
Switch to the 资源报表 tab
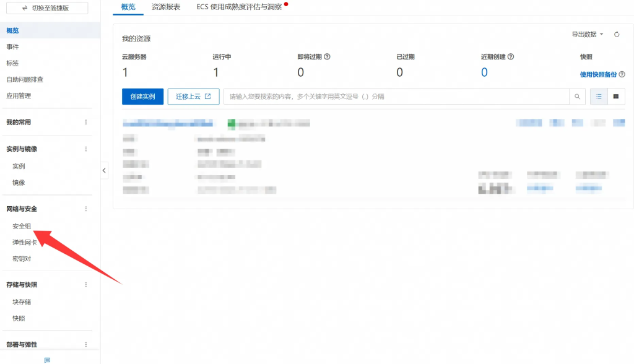click(166, 7)
